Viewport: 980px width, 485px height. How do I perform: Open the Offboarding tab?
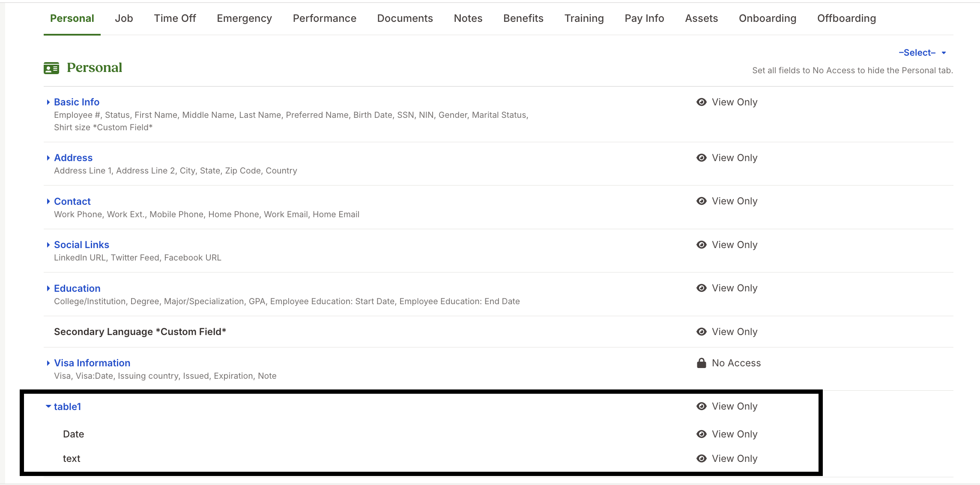[x=846, y=18]
